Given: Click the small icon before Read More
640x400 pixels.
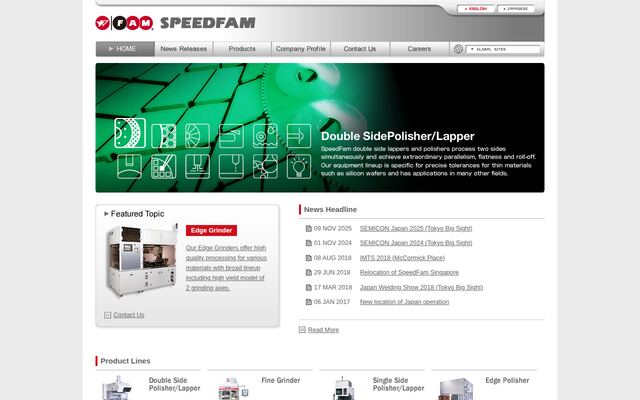Looking at the screenshot, I should (x=302, y=330).
